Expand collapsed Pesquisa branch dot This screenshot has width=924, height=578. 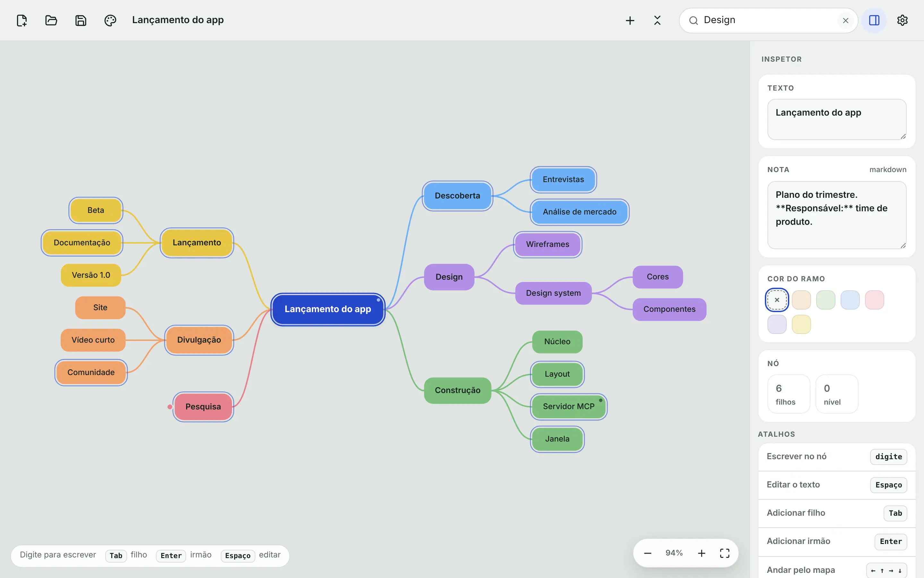(x=169, y=407)
